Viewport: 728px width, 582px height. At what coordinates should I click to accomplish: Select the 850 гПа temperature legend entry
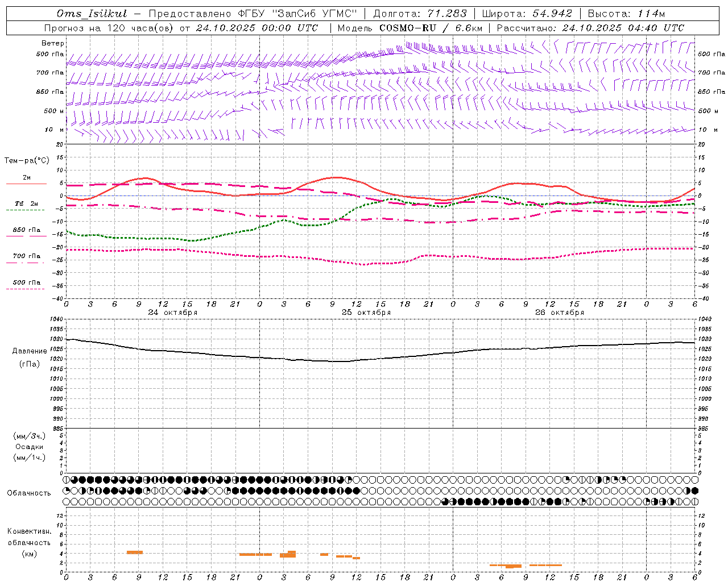[27, 230]
